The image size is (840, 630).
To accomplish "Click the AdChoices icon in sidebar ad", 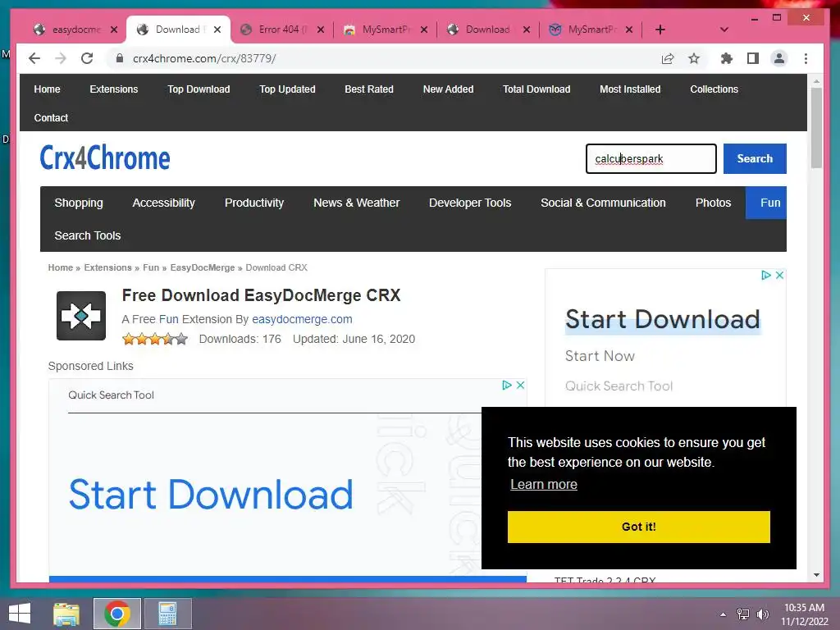I will pyautogui.click(x=766, y=275).
